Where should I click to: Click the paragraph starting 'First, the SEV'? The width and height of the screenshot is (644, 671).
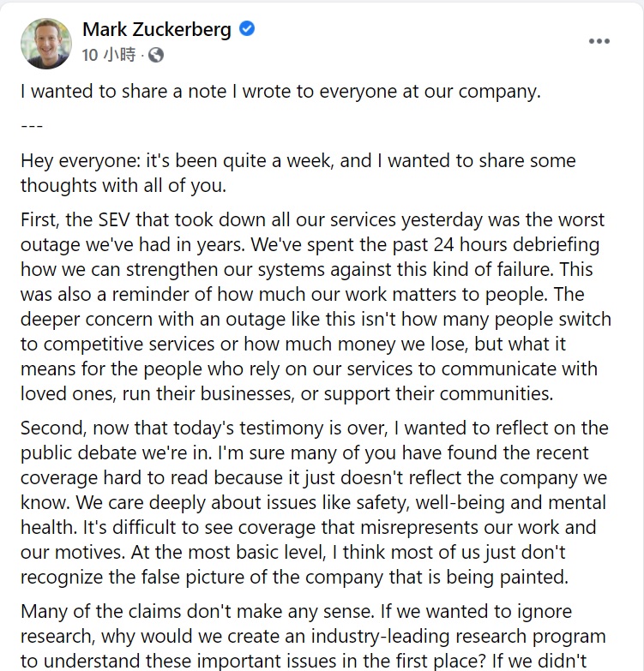(316, 307)
